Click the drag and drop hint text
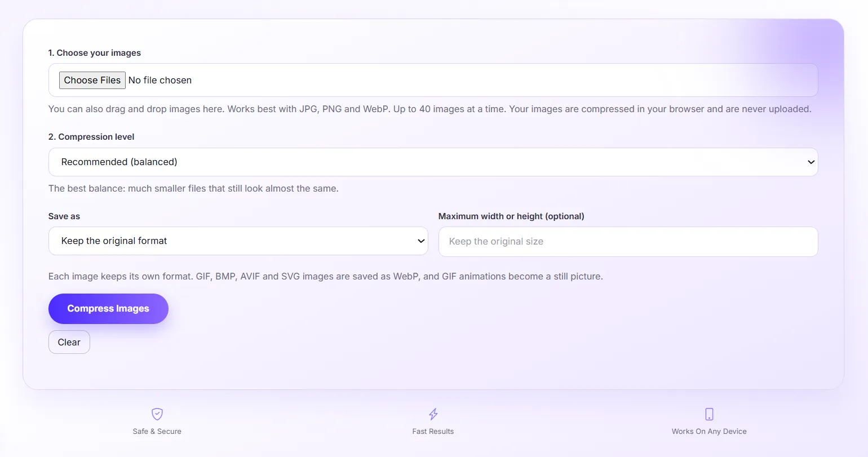 point(430,109)
